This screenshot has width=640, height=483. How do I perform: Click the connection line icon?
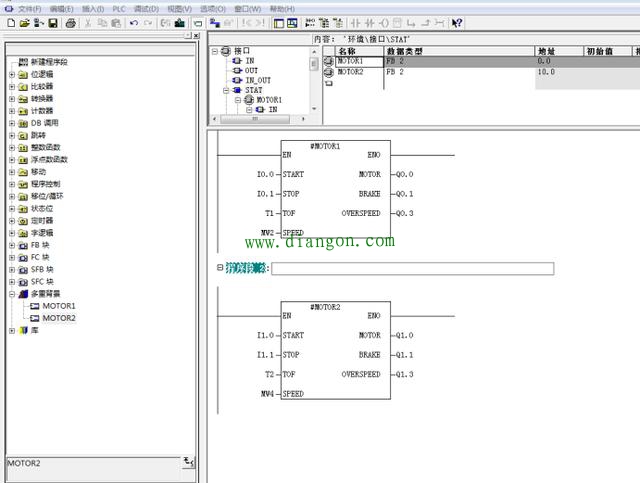[439, 23]
